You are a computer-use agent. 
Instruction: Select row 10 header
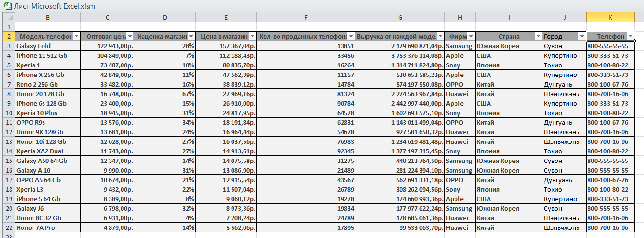click(8, 113)
